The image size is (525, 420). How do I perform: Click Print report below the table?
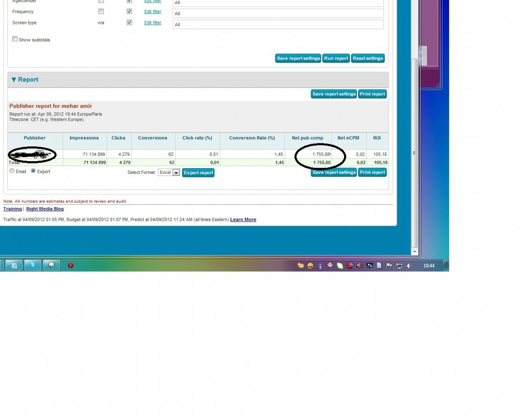pyautogui.click(x=373, y=173)
